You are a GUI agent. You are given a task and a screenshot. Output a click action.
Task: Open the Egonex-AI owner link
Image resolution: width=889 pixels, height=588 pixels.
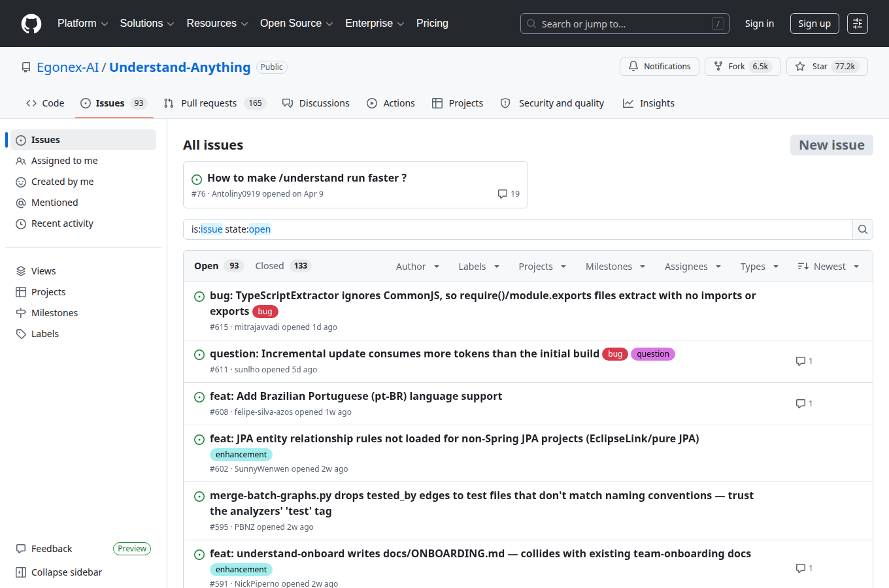(68, 67)
